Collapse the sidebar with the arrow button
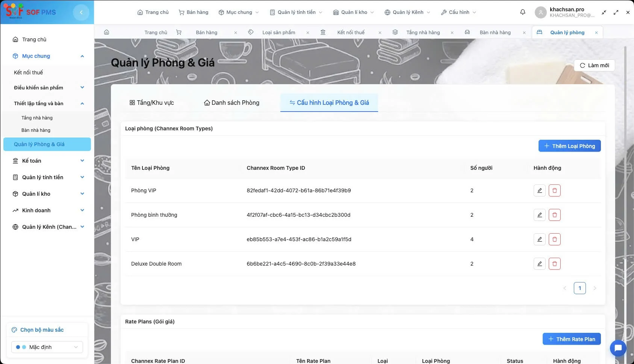The height and width of the screenshot is (364, 634). click(81, 12)
